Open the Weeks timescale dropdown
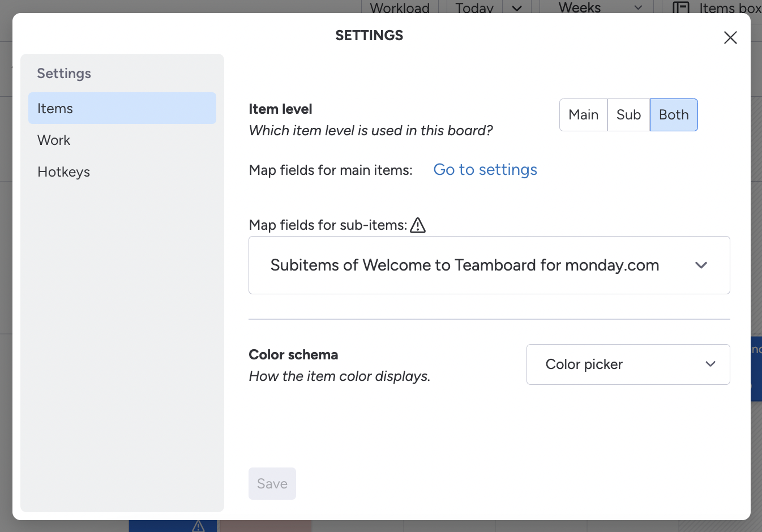Image resolution: width=762 pixels, height=532 pixels. point(599,8)
